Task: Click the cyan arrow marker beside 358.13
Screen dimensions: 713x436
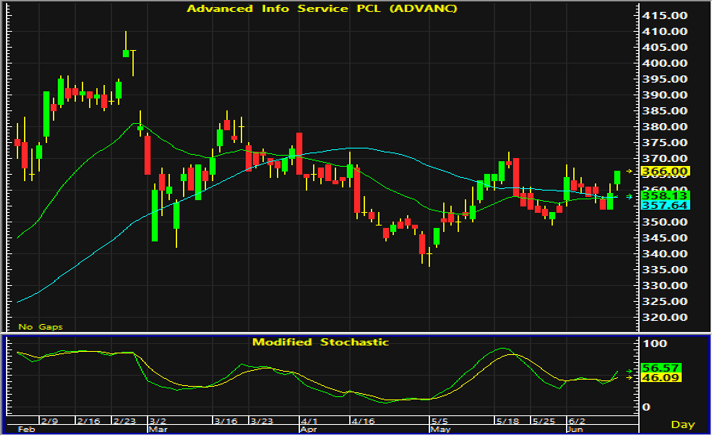Action: click(x=629, y=197)
